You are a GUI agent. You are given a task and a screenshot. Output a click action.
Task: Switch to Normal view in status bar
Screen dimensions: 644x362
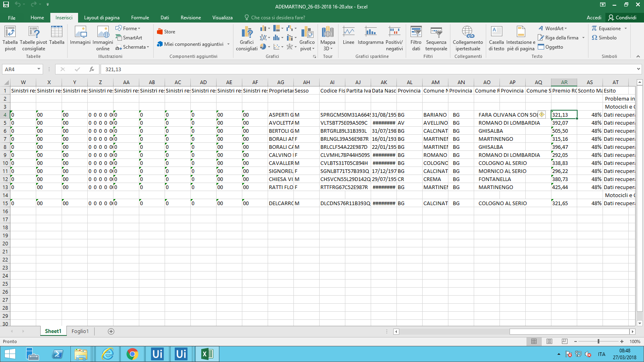pyautogui.click(x=534, y=341)
